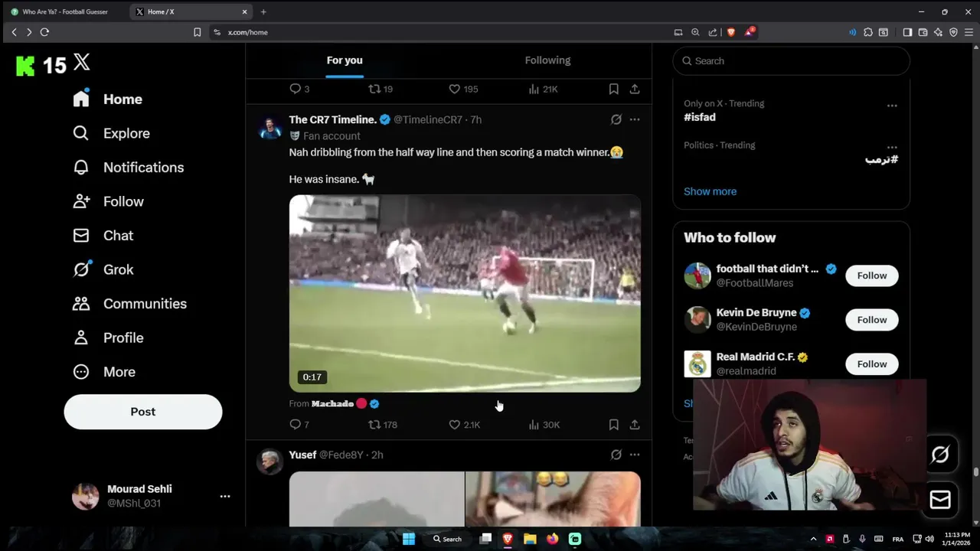This screenshot has width=980, height=551.
Task: Open The CR7 Timeline profile avatar
Action: (269, 129)
